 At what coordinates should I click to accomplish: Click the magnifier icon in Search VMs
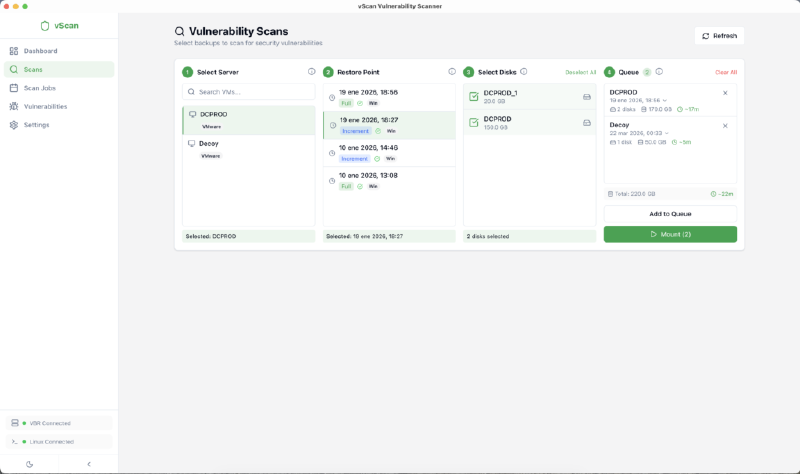click(191, 92)
